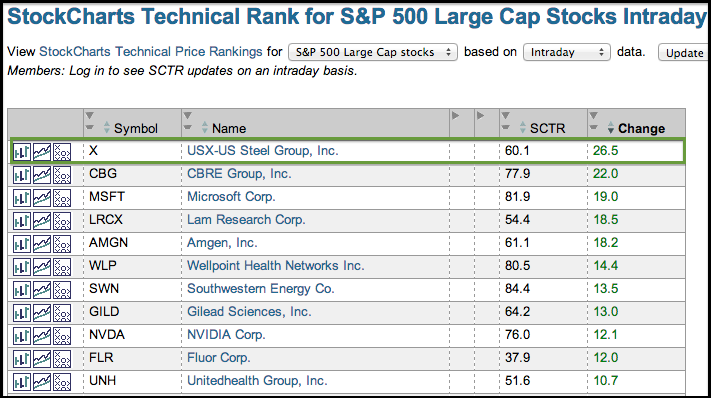Open the point-and-figure icon for FLR
The width and height of the screenshot is (711, 398).
[62, 359]
